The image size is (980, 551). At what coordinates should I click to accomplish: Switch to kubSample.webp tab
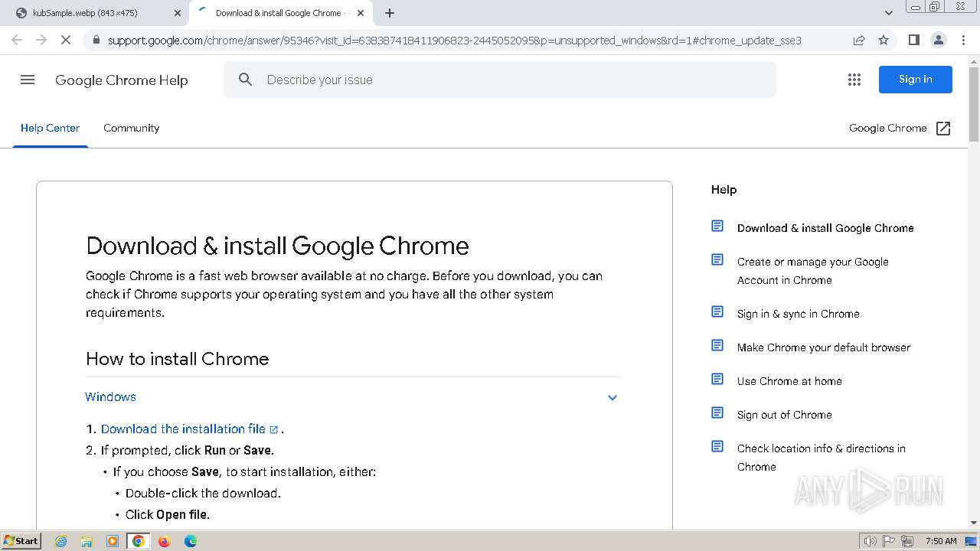(96, 13)
